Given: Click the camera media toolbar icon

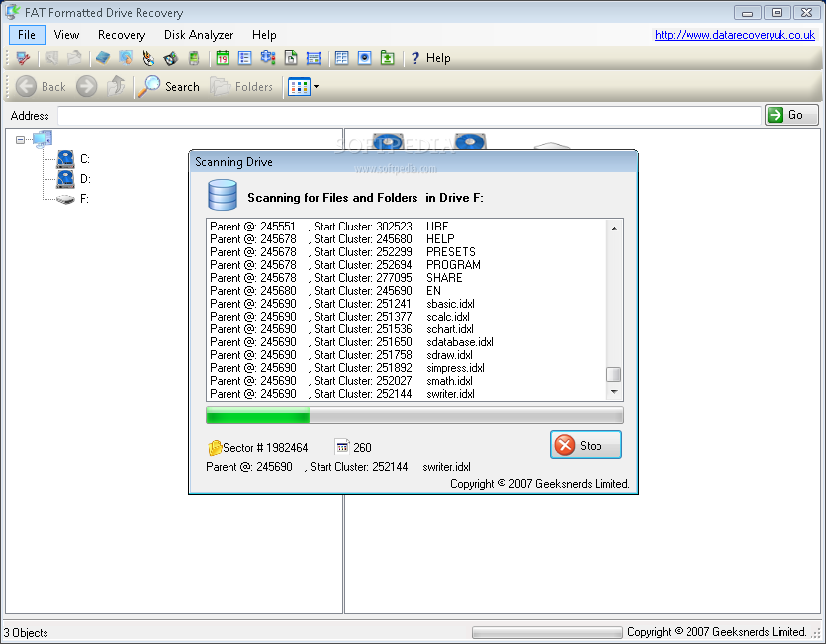Looking at the screenshot, I should click(x=171, y=58).
